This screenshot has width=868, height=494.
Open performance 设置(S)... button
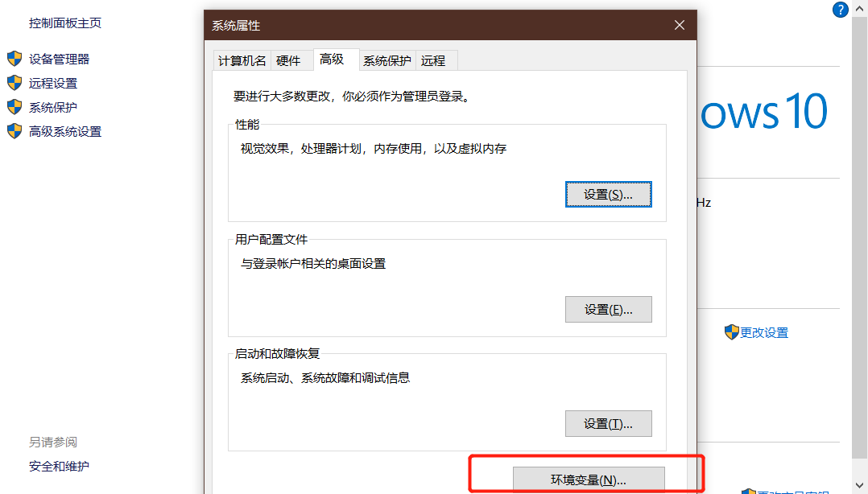coord(608,195)
